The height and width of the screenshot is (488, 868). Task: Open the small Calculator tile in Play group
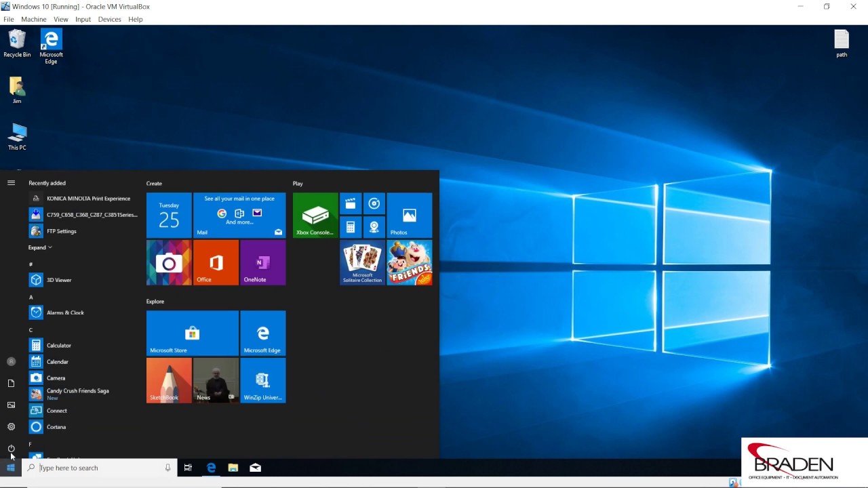click(351, 227)
